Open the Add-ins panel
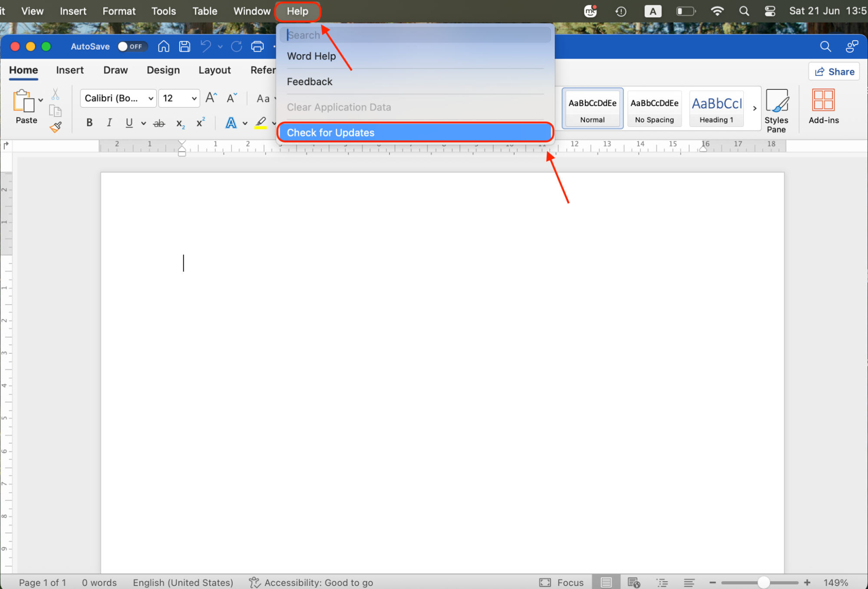The height and width of the screenshot is (589, 868). tap(823, 107)
